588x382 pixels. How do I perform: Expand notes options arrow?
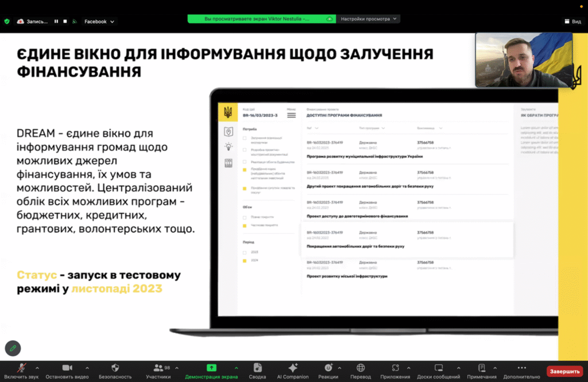tap(495, 368)
